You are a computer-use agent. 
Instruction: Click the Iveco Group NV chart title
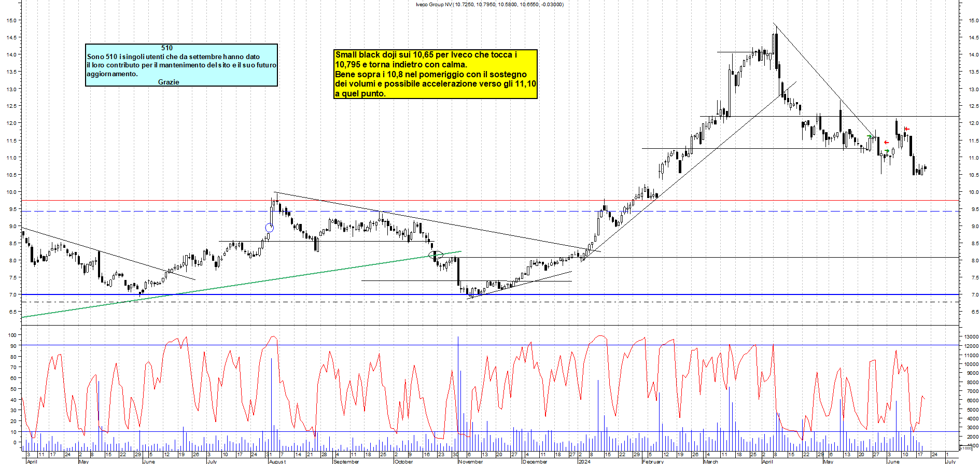coord(489,5)
